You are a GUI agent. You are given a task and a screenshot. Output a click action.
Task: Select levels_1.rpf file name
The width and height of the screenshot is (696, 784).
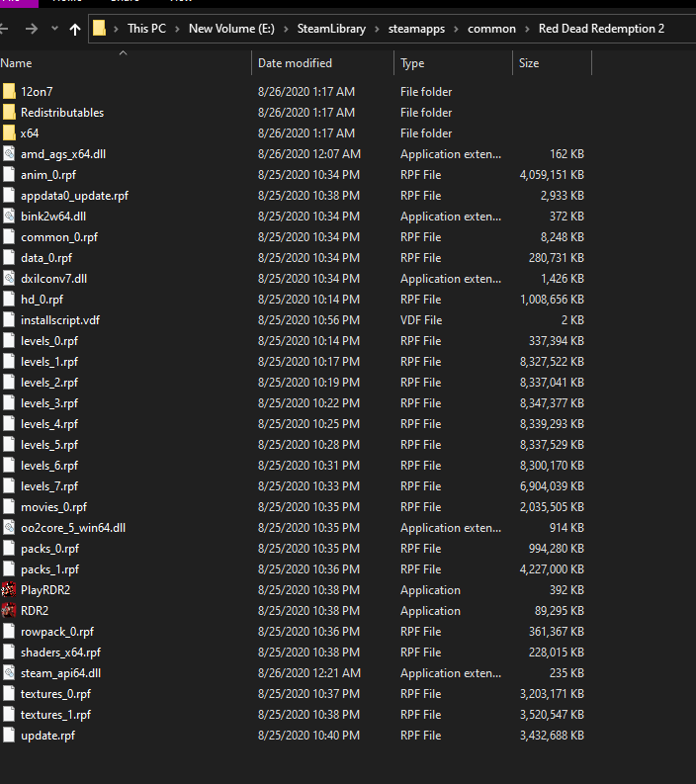click(49, 362)
